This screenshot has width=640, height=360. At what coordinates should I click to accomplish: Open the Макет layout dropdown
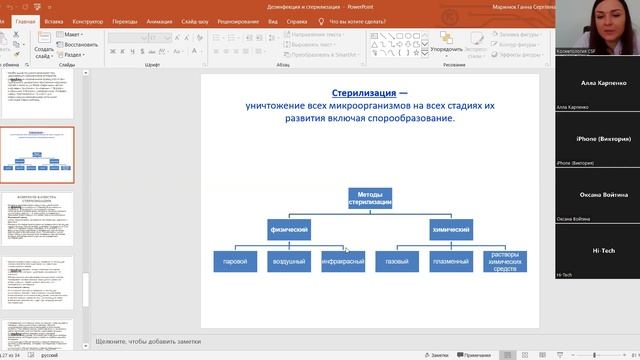click(70, 34)
